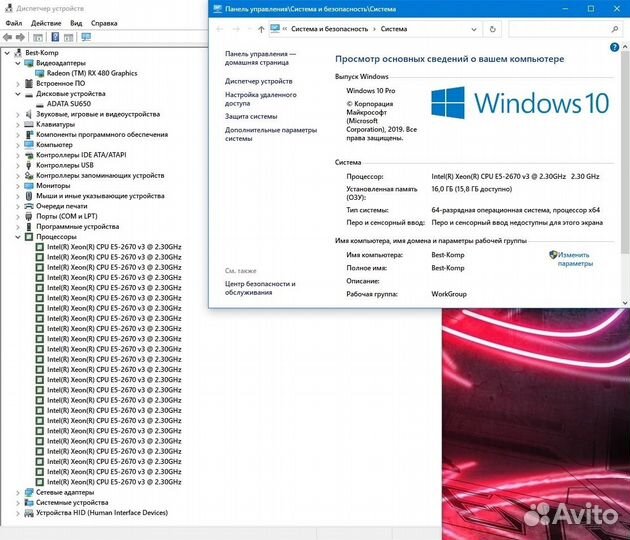Open the Действие menu
The height and width of the screenshot is (540, 630).
click(46, 23)
